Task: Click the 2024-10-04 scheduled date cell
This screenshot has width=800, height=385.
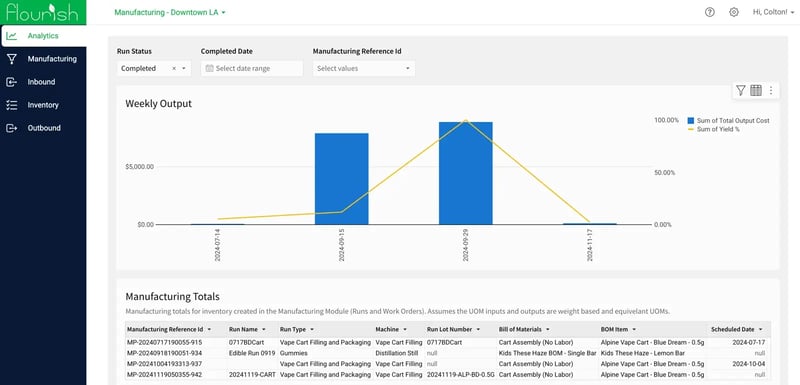Action: pos(749,364)
